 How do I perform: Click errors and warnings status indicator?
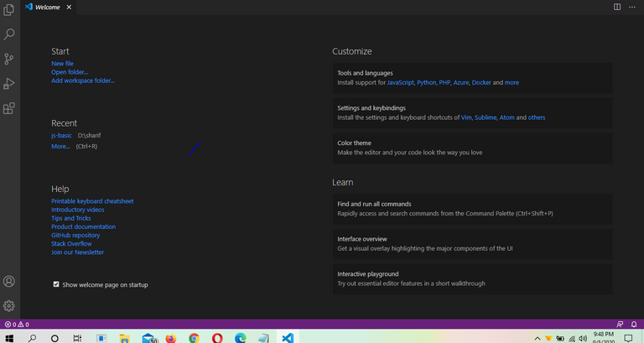(17, 325)
